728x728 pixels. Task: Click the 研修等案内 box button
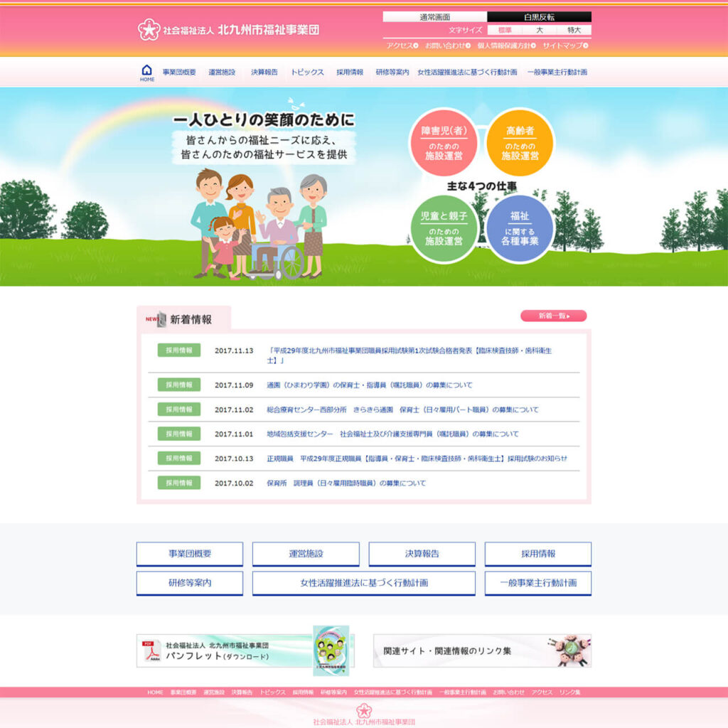click(x=189, y=583)
